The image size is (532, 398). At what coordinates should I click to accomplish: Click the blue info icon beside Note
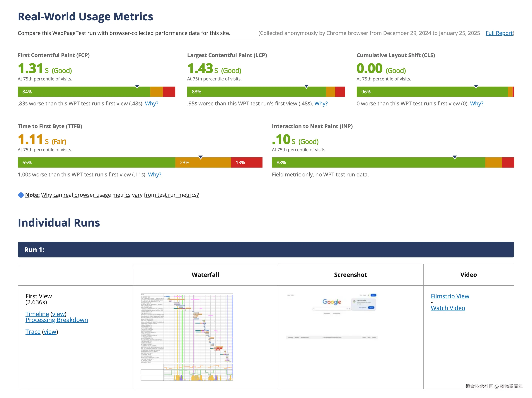(21, 195)
